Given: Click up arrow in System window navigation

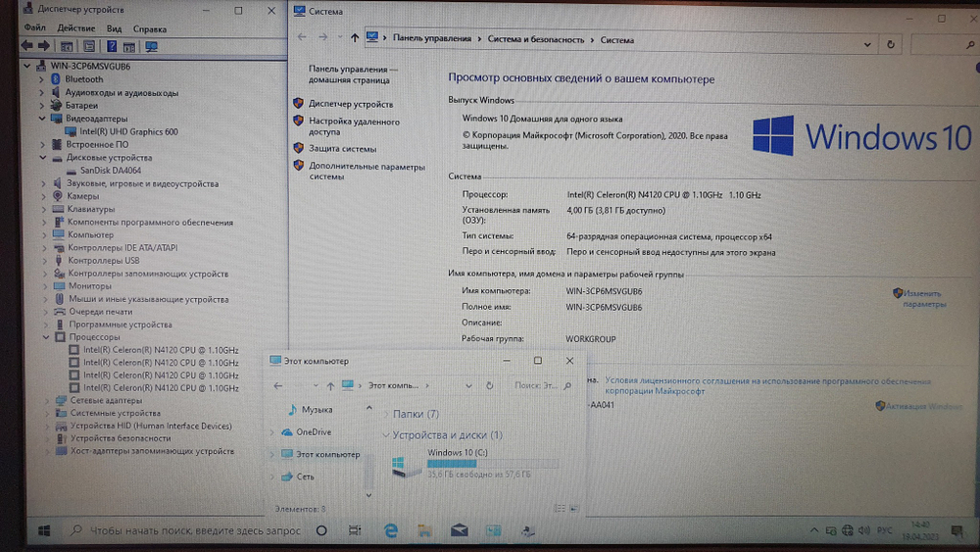Looking at the screenshot, I should click(355, 38).
